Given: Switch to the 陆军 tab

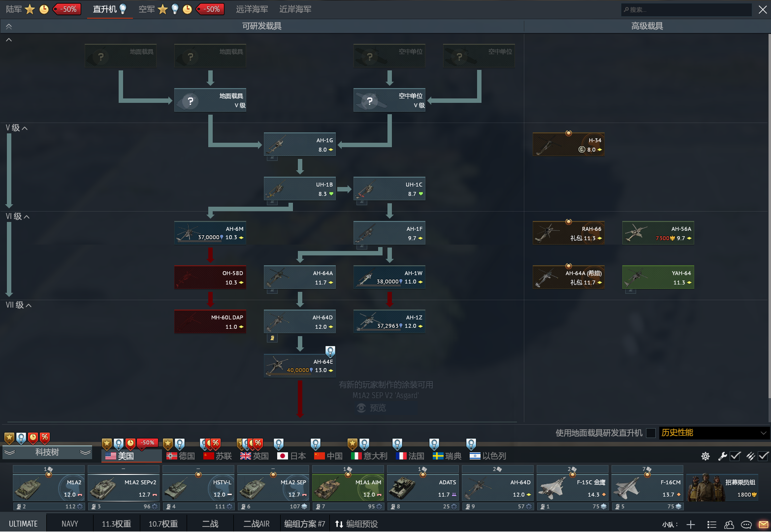Looking at the screenshot, I should [x=14, y=9].
